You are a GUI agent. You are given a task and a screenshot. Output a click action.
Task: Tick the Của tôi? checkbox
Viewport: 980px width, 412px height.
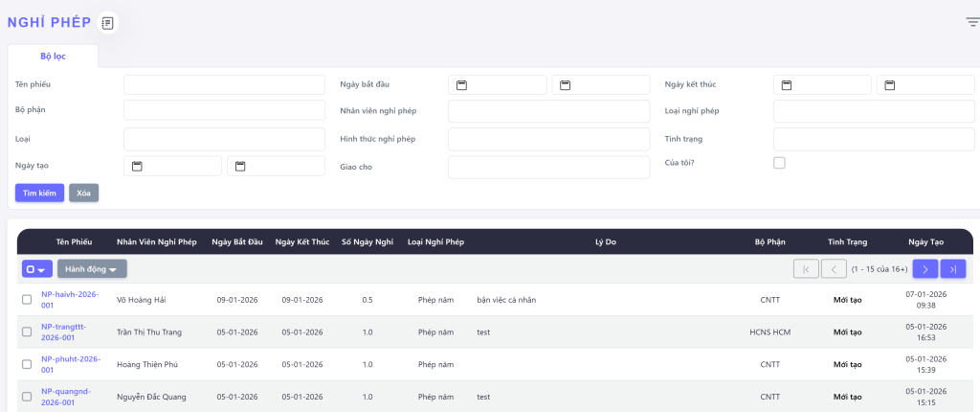coord(779,163)
